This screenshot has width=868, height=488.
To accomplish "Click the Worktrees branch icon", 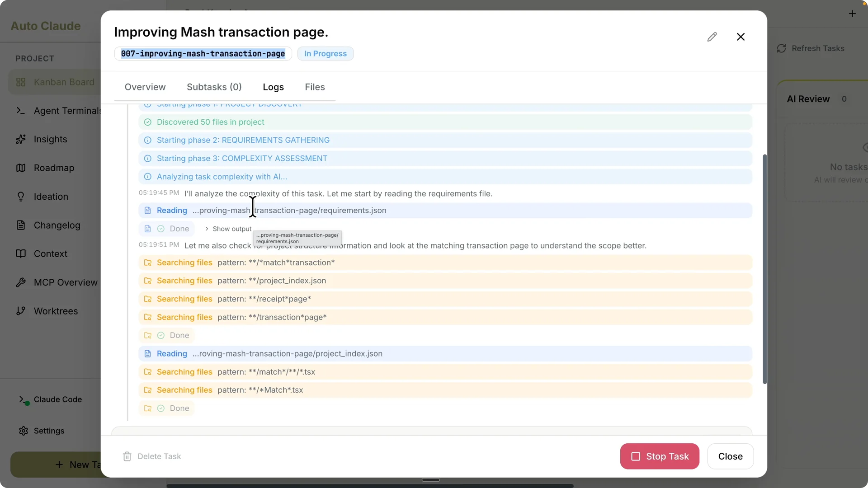I will (21, 311).
